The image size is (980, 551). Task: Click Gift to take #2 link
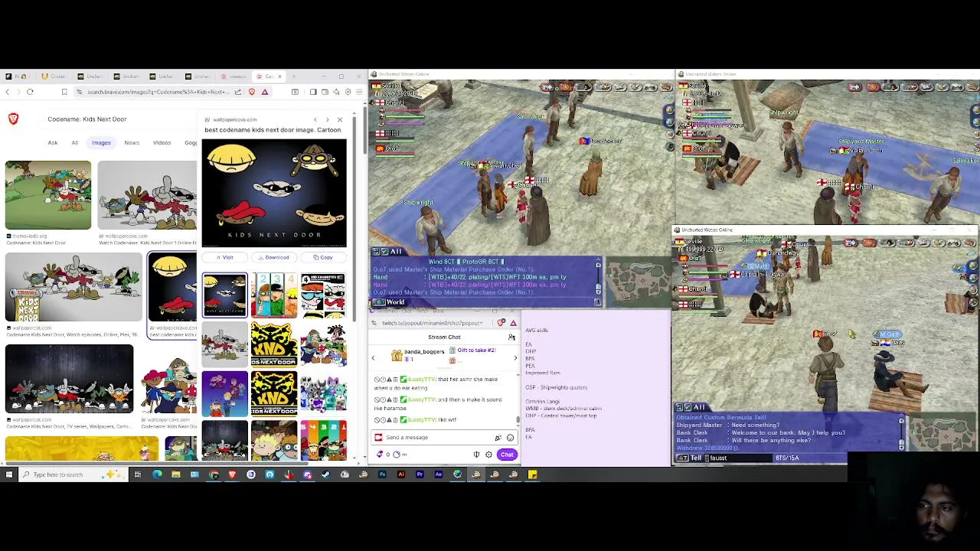476,350
